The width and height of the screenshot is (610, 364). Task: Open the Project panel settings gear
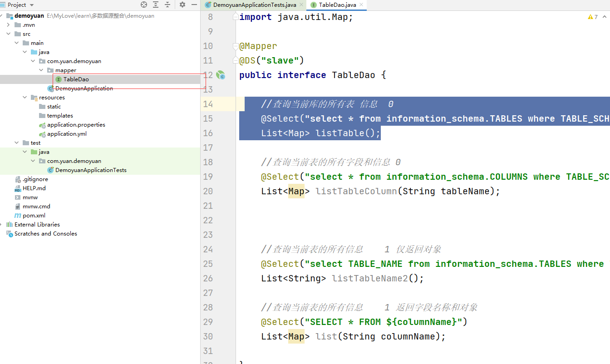tap(182, 4)
